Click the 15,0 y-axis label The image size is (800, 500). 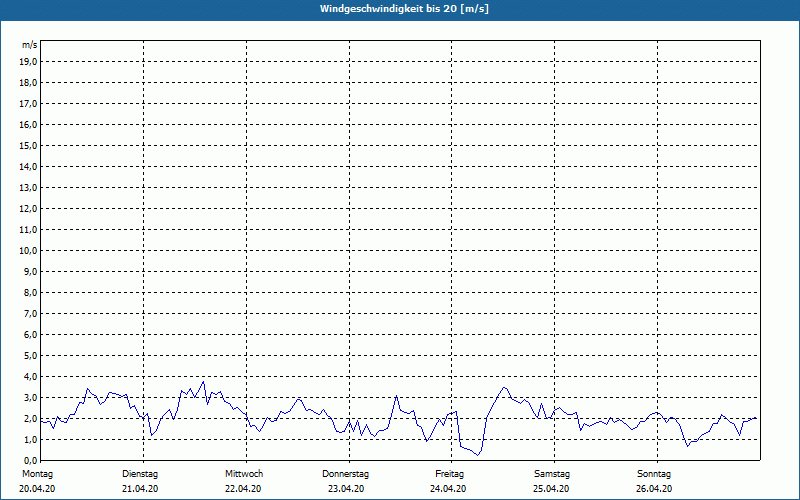click(29, 146)
